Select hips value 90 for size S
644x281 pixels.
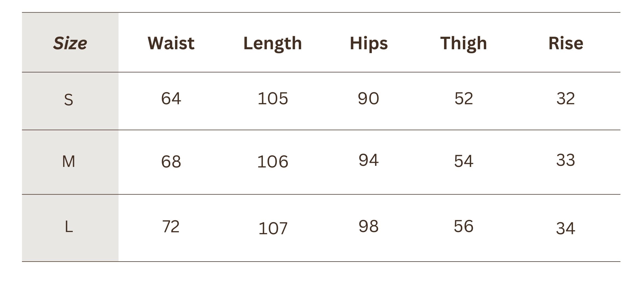[369, 98]
